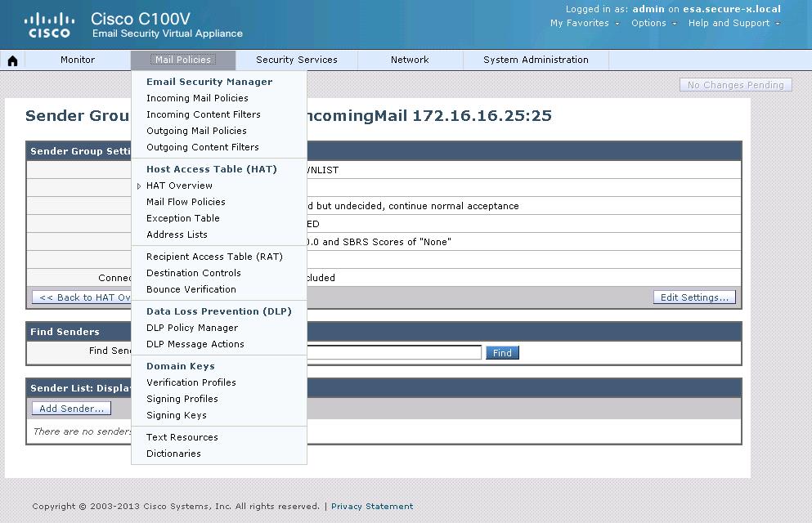
Task: Click the Email Security Manager heading
Action: point(209,82)
